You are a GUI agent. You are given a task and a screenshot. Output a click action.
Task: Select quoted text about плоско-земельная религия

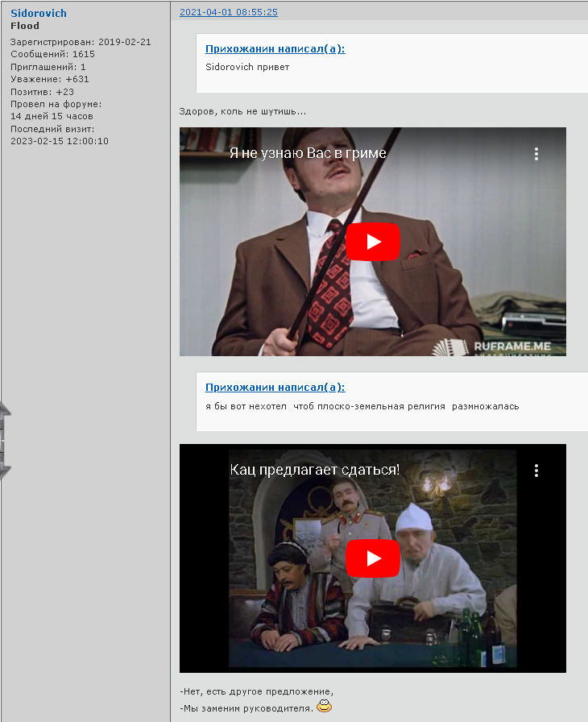(362, 406)
